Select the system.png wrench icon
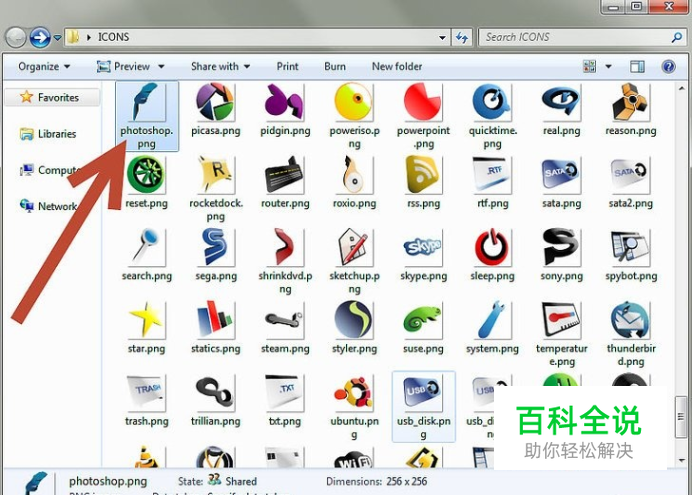This screenshot has width=692, height=495. pos(492,320)
